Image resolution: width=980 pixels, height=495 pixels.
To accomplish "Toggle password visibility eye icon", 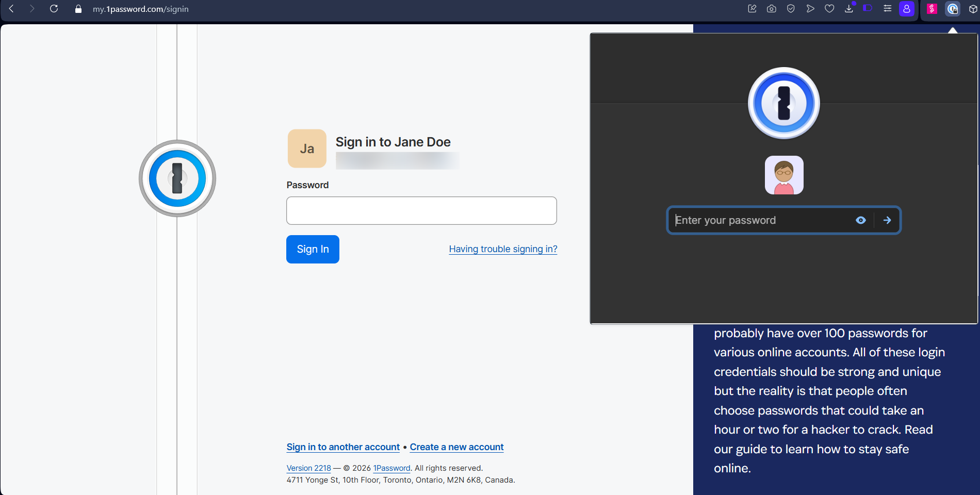I will 861,220.
